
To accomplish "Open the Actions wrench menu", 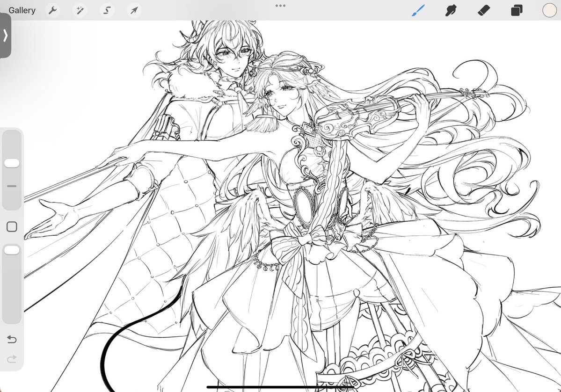I will point(52,10).
